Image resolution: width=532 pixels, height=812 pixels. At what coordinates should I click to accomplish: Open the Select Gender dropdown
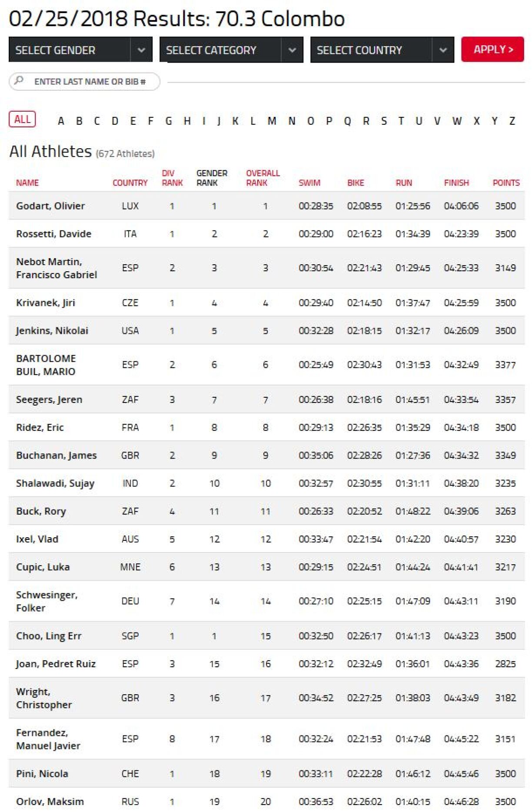pos(80,50)
